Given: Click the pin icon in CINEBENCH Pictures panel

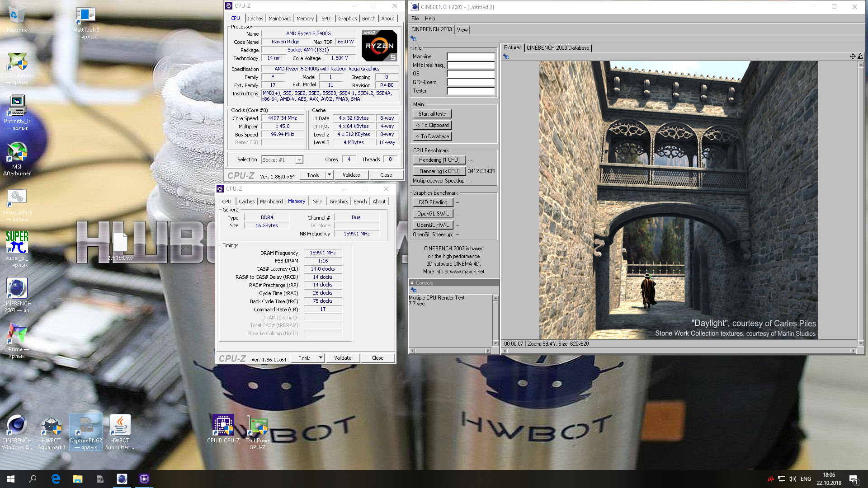Looking at the screenshot, I should pyautogui.click(x=506, y=56).
